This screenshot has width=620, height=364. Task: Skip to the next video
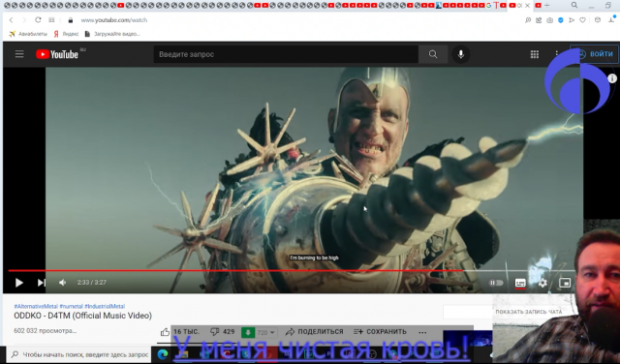pyautogui.click(x=41, y=283)
